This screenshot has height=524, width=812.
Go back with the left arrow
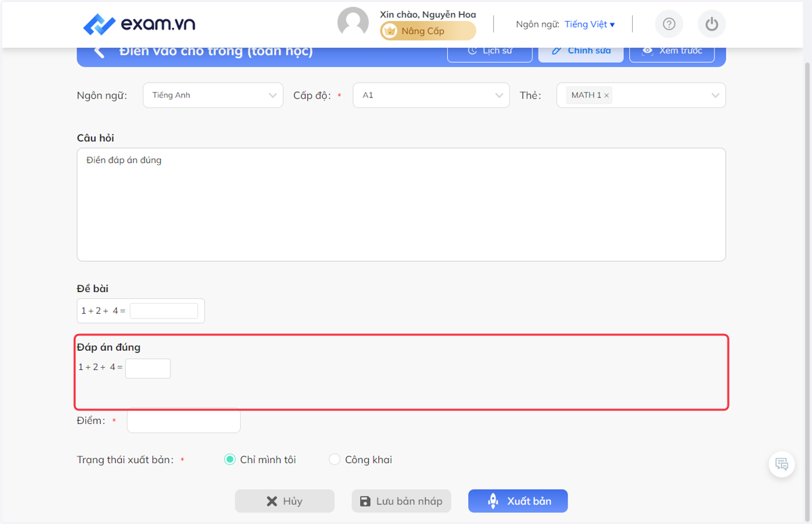pos(99,51)
